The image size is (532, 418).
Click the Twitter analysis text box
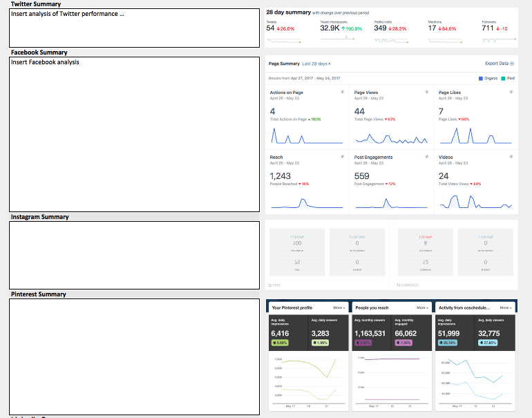tap(134, 28)
